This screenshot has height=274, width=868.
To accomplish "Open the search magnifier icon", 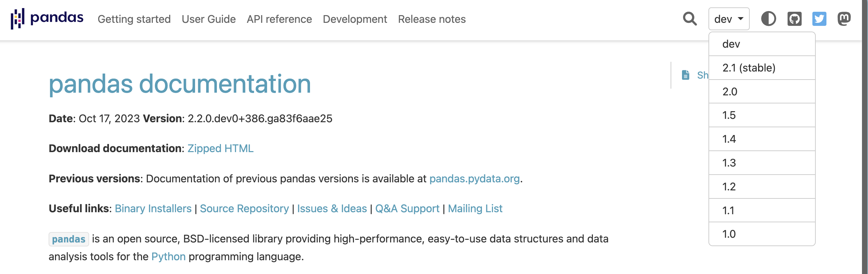I will 690,19.
